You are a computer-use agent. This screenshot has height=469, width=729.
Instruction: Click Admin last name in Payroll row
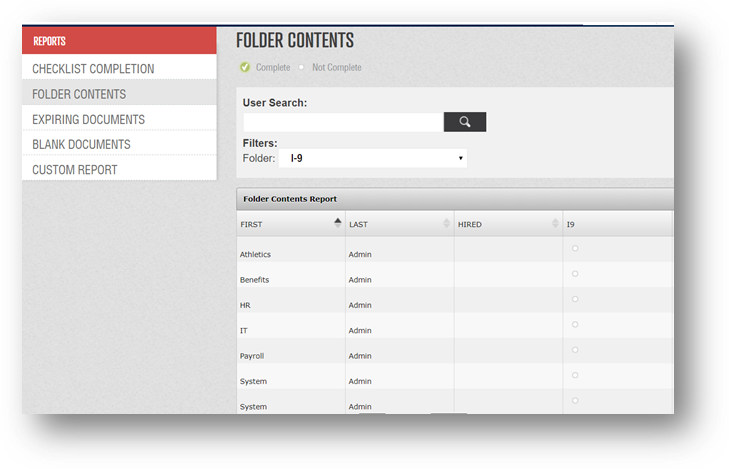pos(360,356)
